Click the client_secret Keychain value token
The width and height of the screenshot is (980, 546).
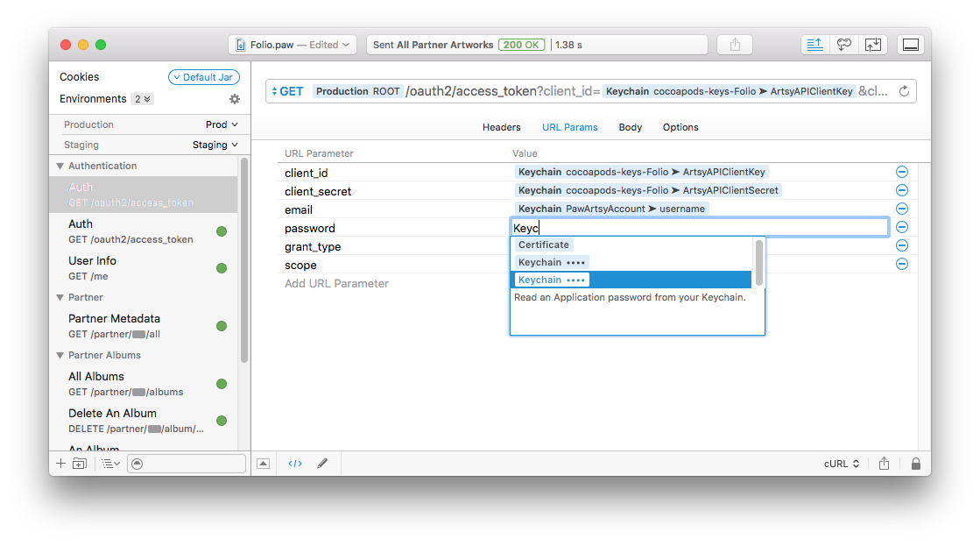pyautogui.click(x=648, y=190)
